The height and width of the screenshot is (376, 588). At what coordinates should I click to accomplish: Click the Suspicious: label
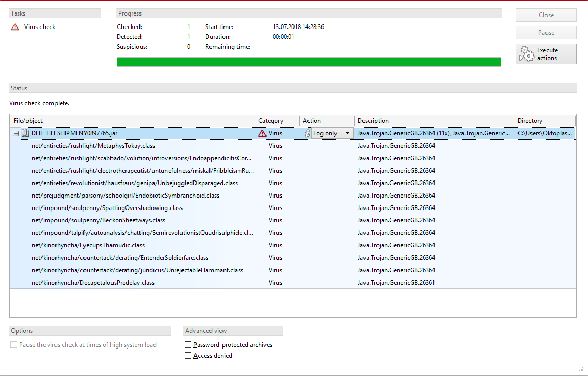132,47
